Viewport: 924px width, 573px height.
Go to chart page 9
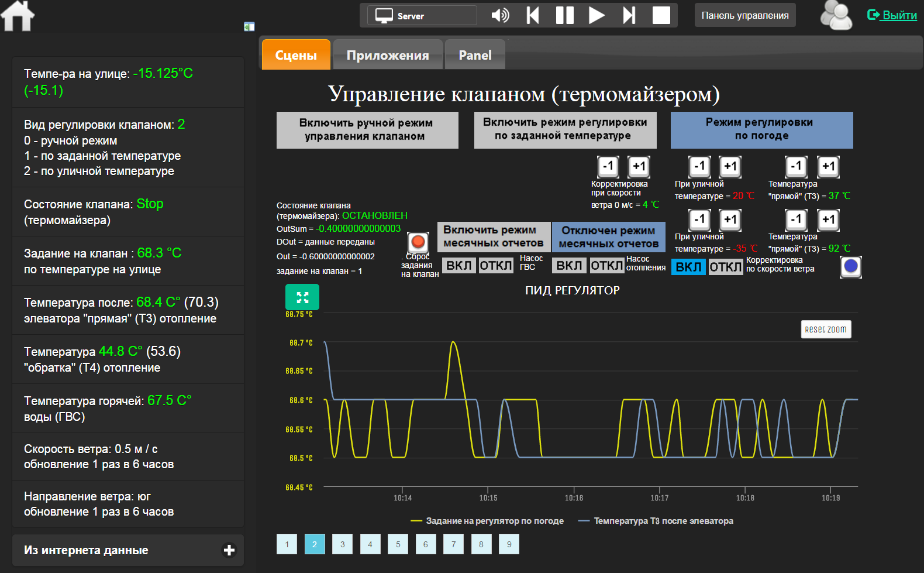coord(509,544)
